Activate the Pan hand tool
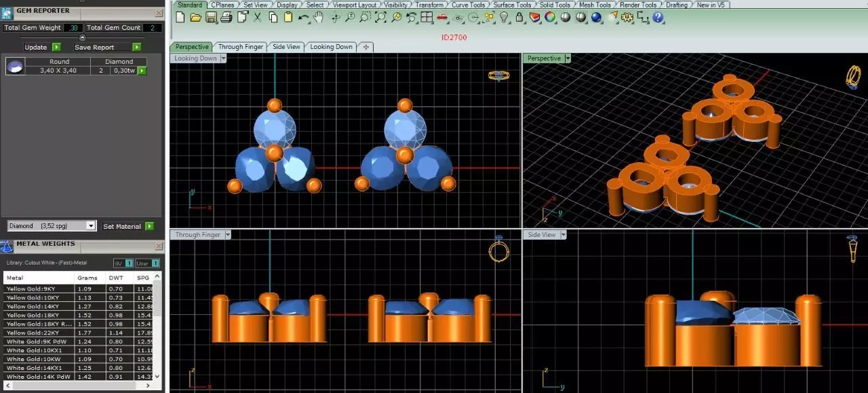Viewport: 868px width, 393px height. pyautogui.click(x=318, y=17)
